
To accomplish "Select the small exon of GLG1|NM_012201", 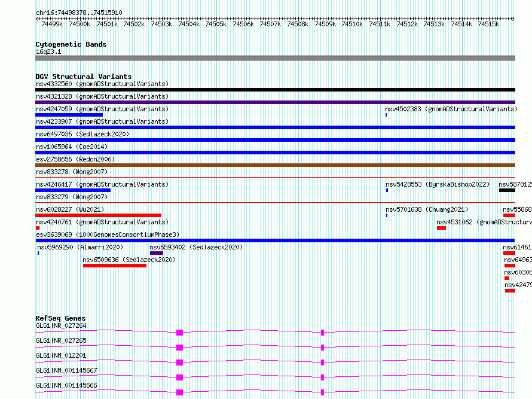I will pos(322,363).
